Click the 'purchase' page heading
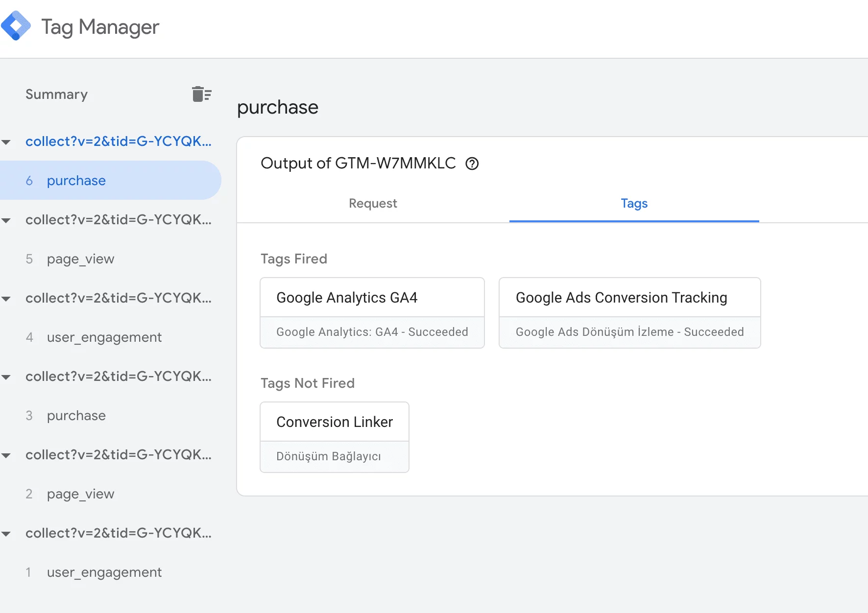 (278, 108)
